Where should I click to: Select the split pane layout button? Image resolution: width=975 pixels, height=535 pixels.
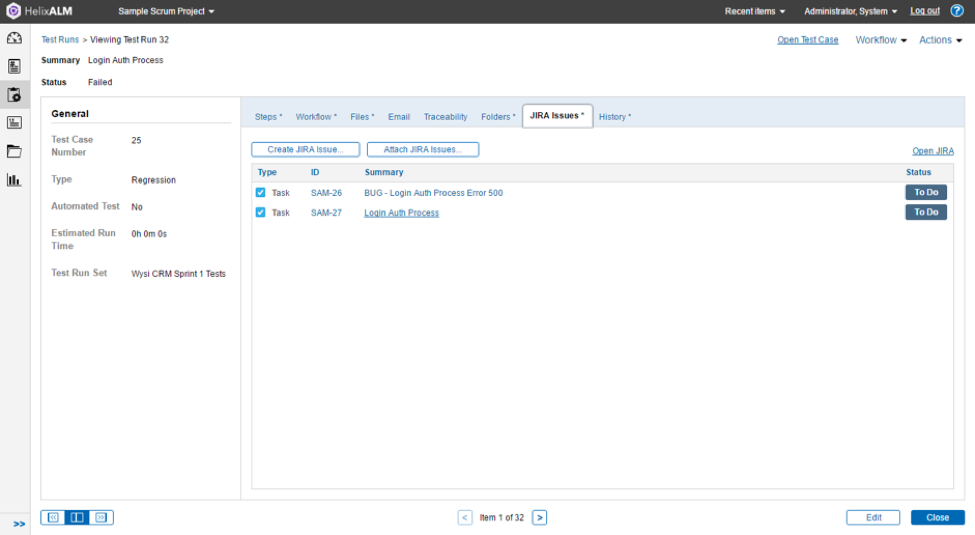click(x=77, y=518)
